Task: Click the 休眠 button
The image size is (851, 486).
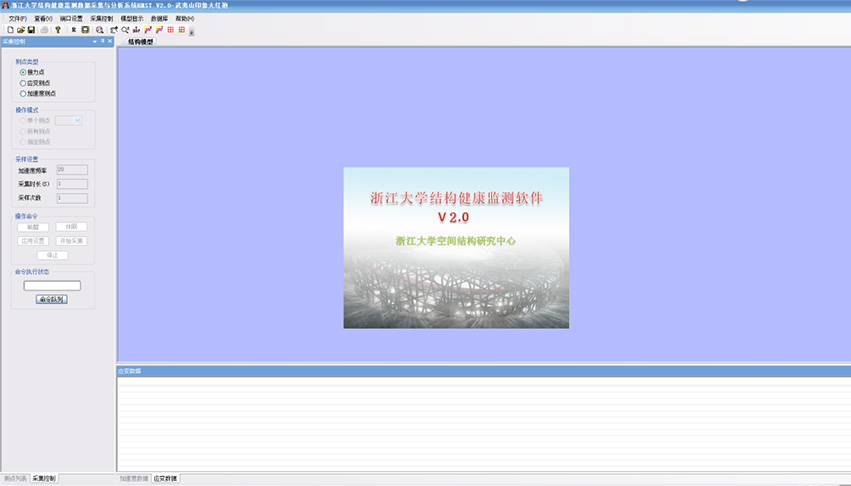Action: [x=72, y=227]
